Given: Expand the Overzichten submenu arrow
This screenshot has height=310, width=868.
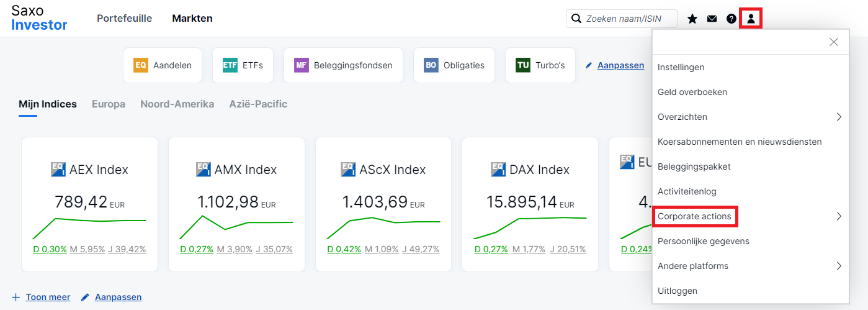Looking at the screenshot, I should 838,117.
